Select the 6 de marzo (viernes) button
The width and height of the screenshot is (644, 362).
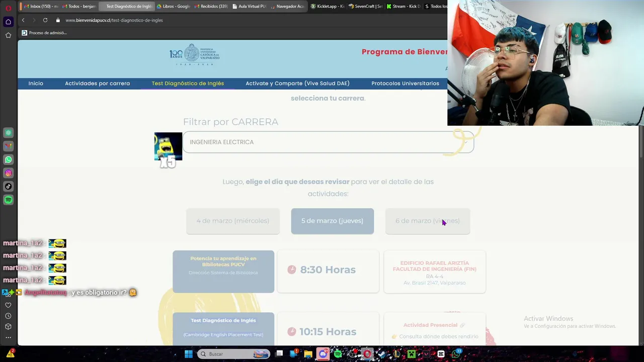click(x=428, y=221)
